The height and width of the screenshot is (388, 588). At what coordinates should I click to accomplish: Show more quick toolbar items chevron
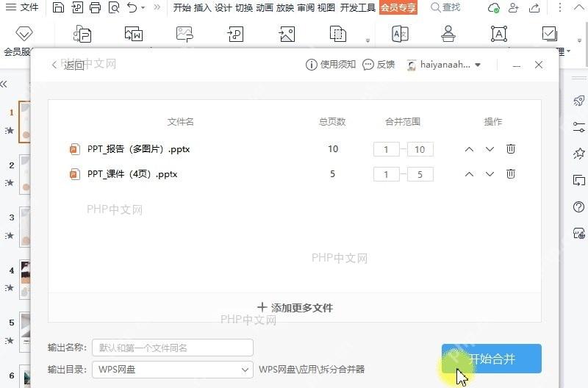point(157,7)
